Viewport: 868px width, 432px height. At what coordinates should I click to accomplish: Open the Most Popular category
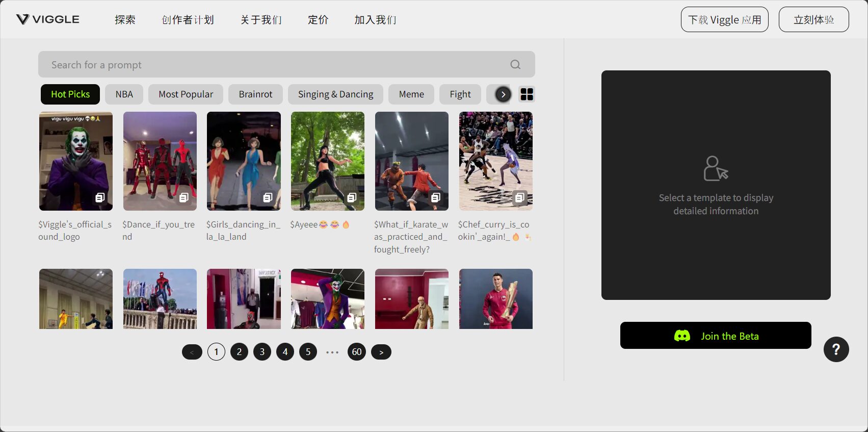(x=186, y=94)
